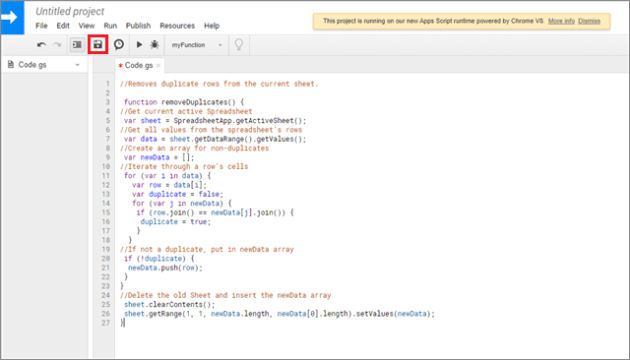630x360 pixels.
Task: Click the line 'sheet.clearContents();'
Action: tap(170, 304)
